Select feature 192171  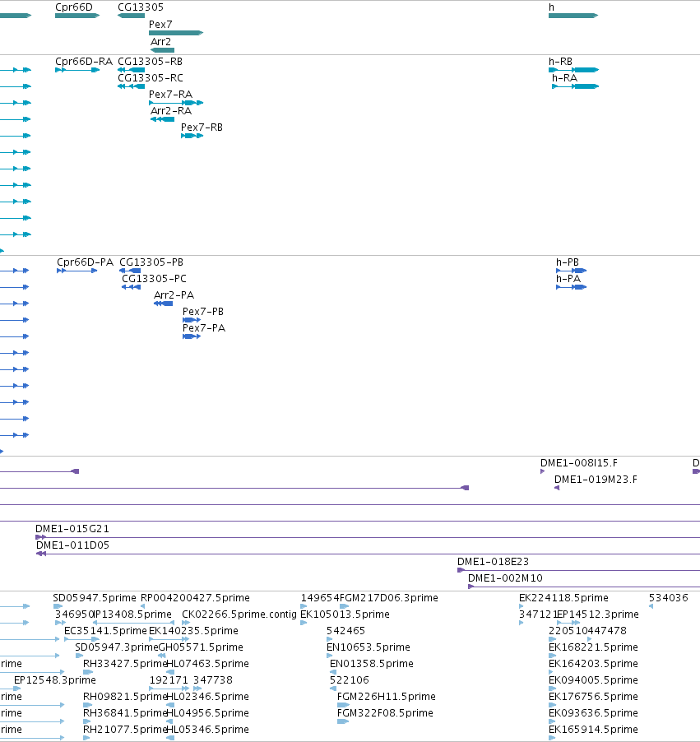169,689
